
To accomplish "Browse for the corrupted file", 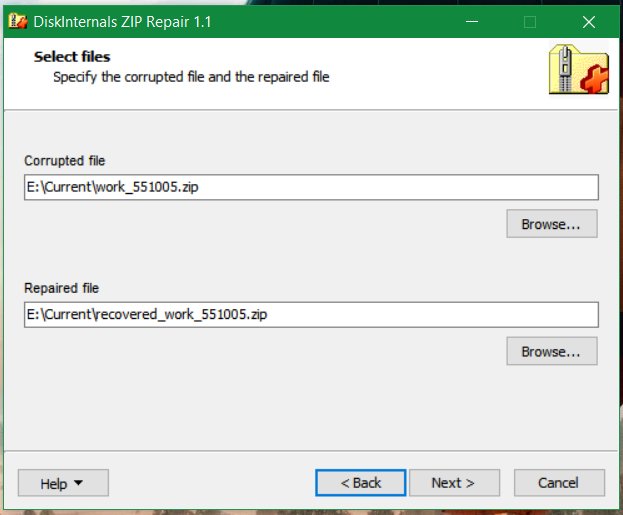I will [x=551, y=224].
